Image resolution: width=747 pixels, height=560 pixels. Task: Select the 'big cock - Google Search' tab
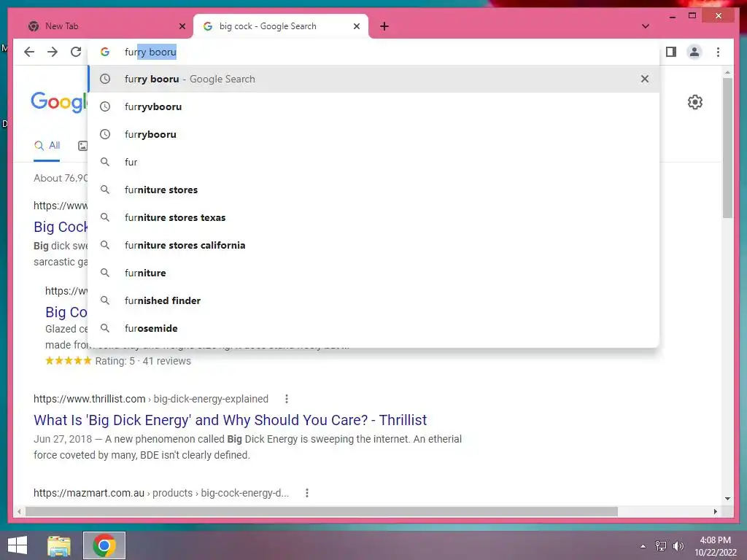(281, 26)
